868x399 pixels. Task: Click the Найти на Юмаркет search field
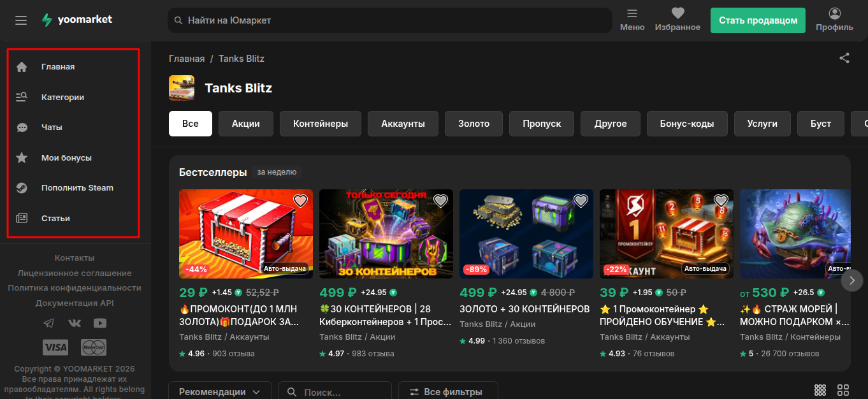(390, 20)
